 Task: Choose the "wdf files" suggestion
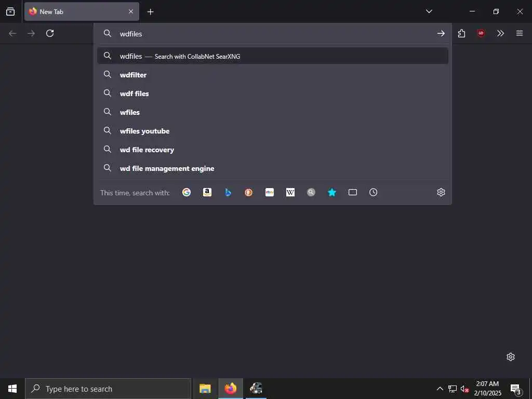(272, 94)
